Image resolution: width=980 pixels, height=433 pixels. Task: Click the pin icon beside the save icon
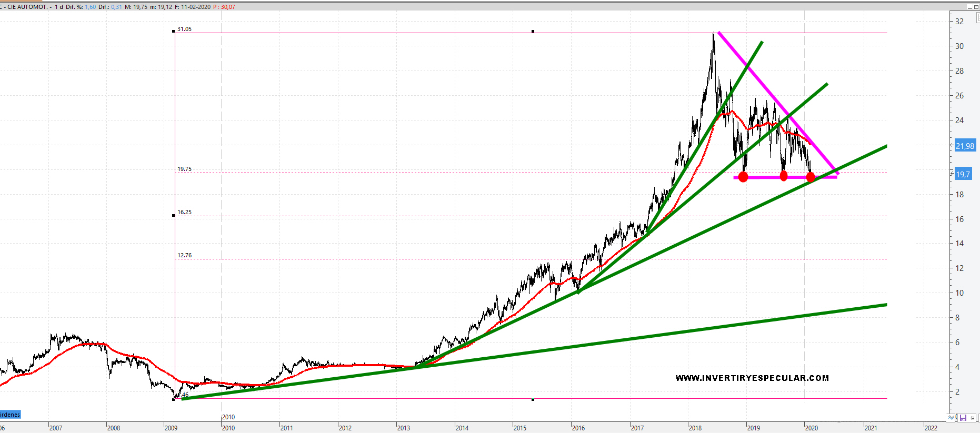point(972,418)
